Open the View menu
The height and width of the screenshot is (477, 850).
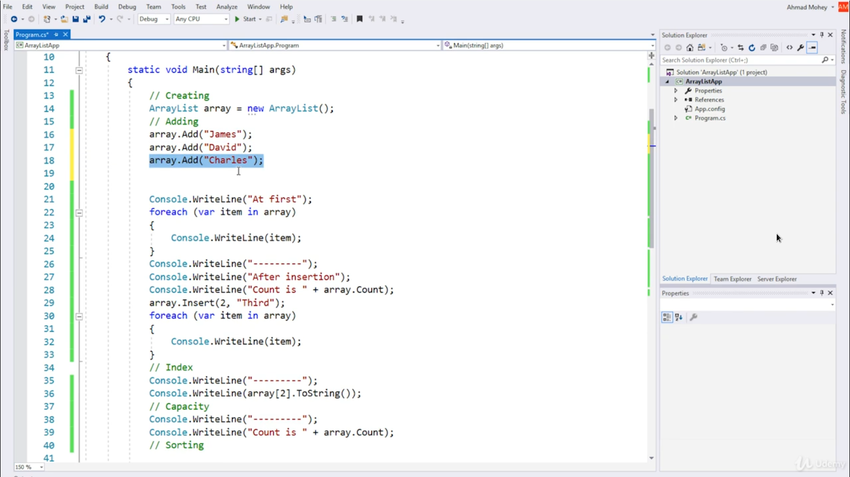(x=49, y=7)
